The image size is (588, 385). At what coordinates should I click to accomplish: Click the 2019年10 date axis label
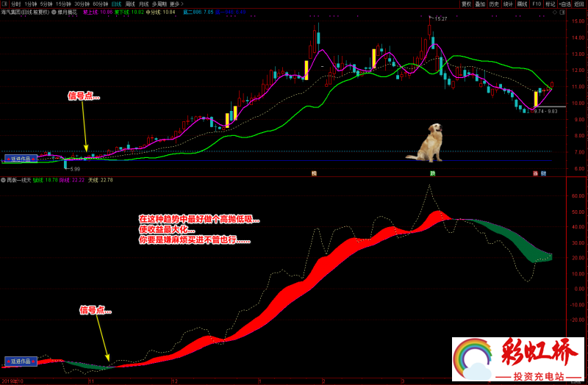point(12,381)
